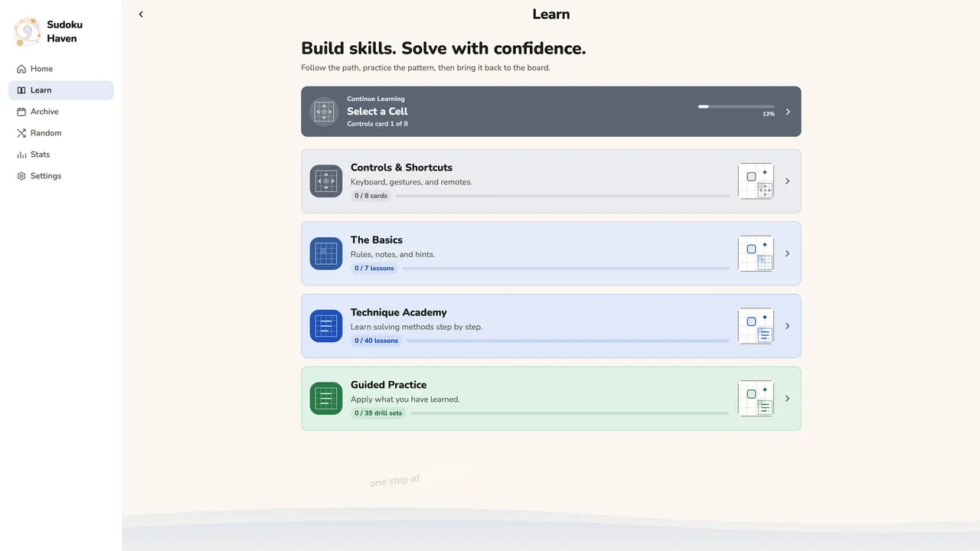Screen dimensions: 980x551
Task: Expand The Basics with right chevron
Action: pos(787,253)
